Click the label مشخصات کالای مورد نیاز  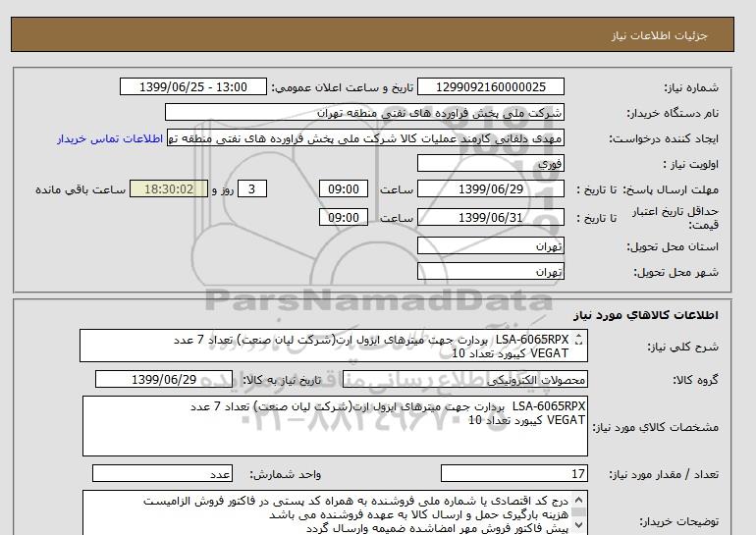655,427
